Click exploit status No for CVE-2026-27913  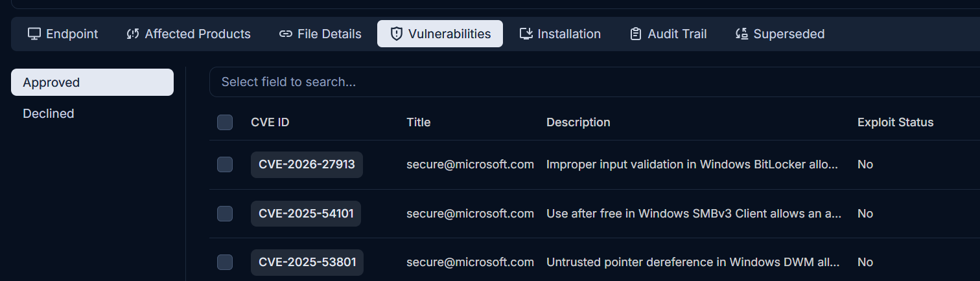[x=865, y=164]
